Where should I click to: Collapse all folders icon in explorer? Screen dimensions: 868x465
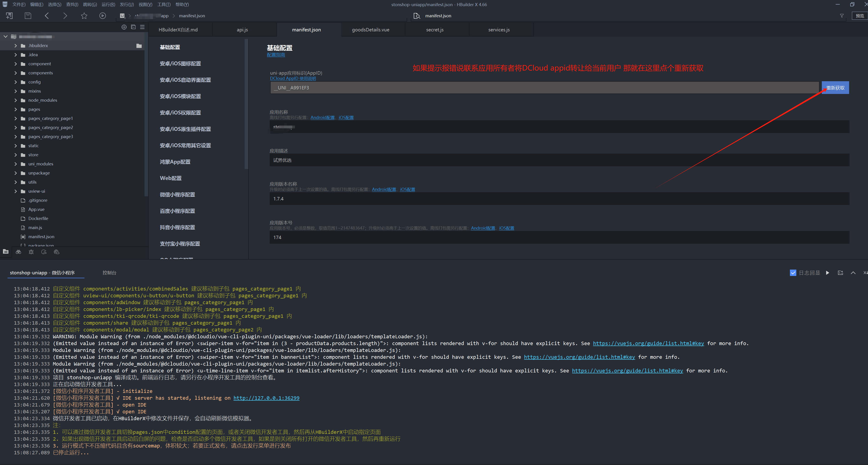[133, 27]
